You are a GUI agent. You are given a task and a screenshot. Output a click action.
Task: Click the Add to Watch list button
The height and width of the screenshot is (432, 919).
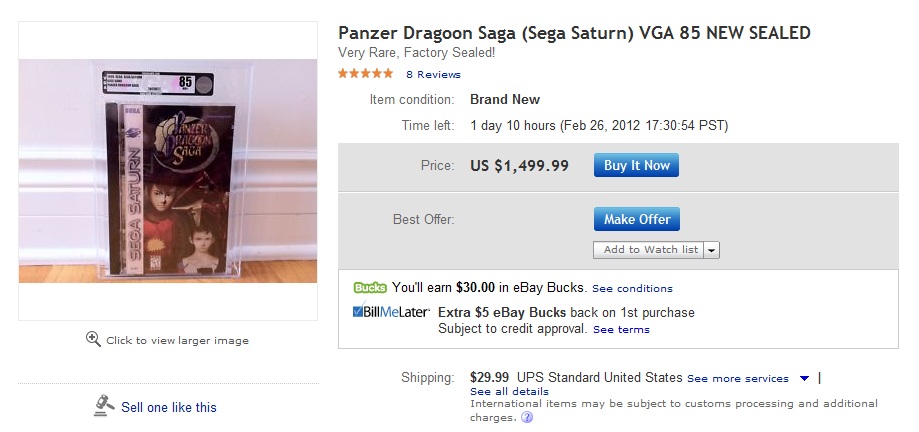650,250
